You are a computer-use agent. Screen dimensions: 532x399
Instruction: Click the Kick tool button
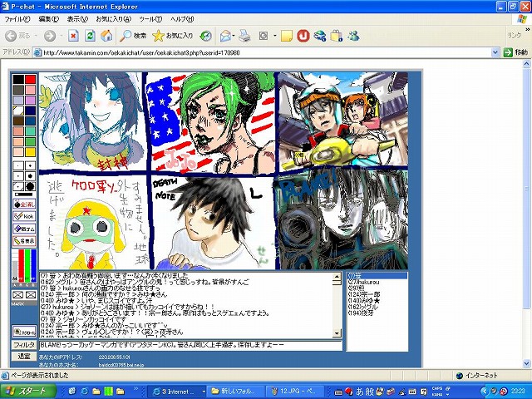24,216
